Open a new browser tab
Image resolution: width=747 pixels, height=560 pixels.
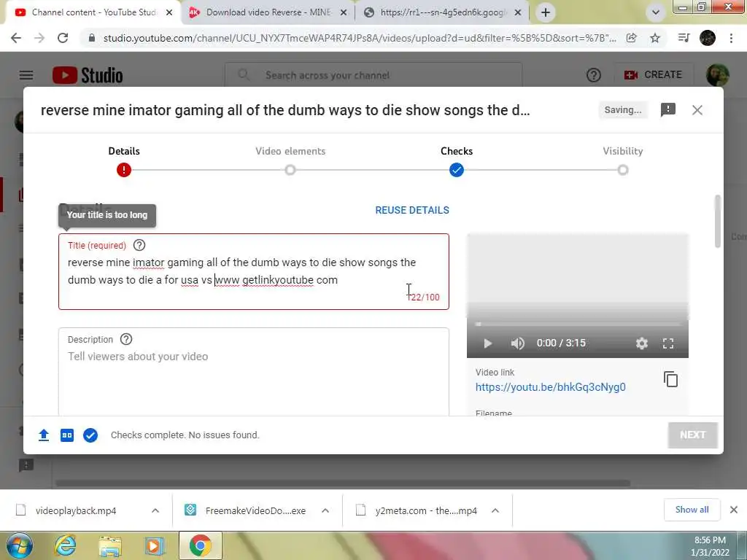click(x=546, y=12)
